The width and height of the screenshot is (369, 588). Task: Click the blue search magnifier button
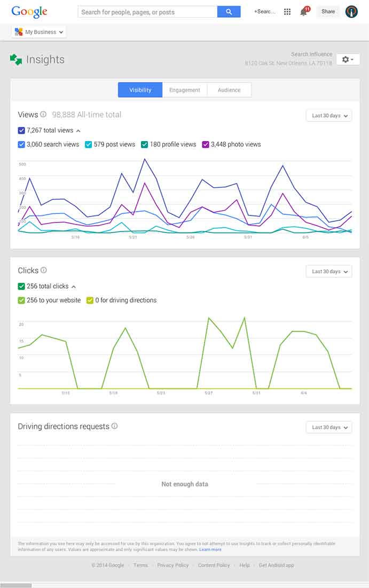[x=229, y=11]
